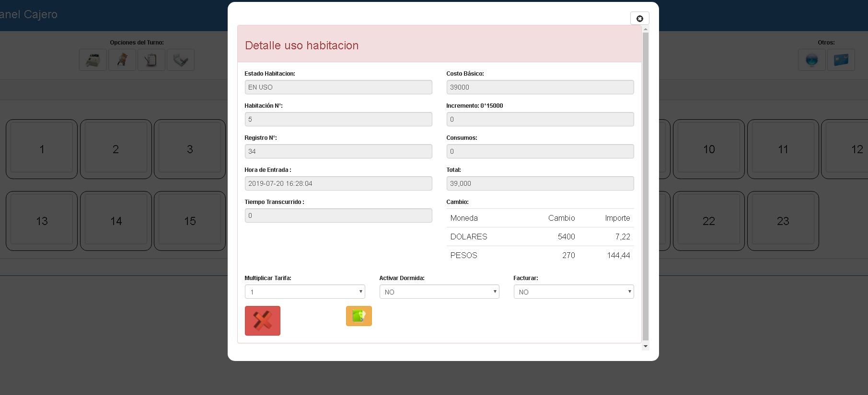The height and width of the screenshot is (395, 868).
Task: Click the Tiempo Transcurrido field
Action: point(338,215)
